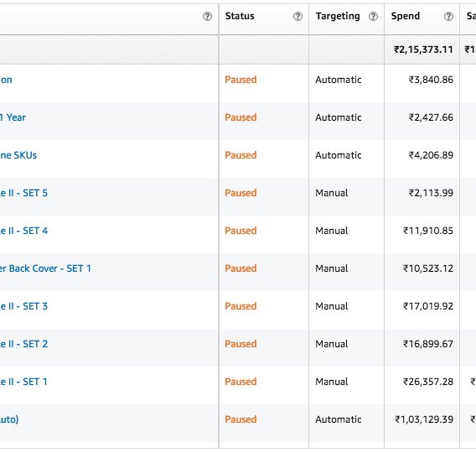
Task: Open the campaign ending 'II - SET 1'
Action: click(x=23, y=382)
